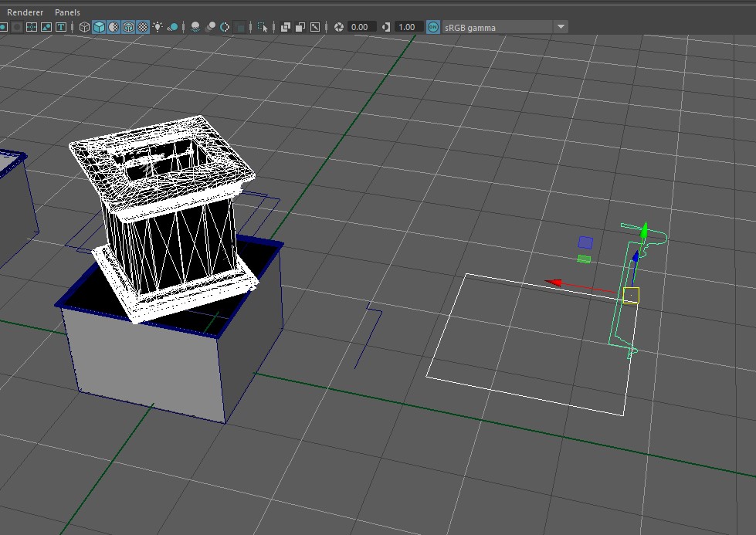Click the green Y-axis move arrow
This screenshot has width=756, height=535.
coord(644,230)
